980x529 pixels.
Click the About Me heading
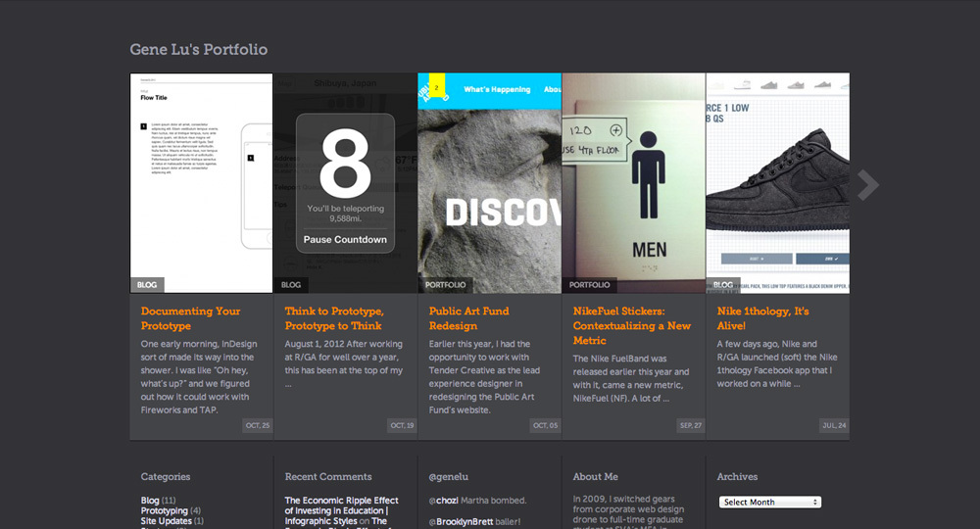(x=596, y=476)
